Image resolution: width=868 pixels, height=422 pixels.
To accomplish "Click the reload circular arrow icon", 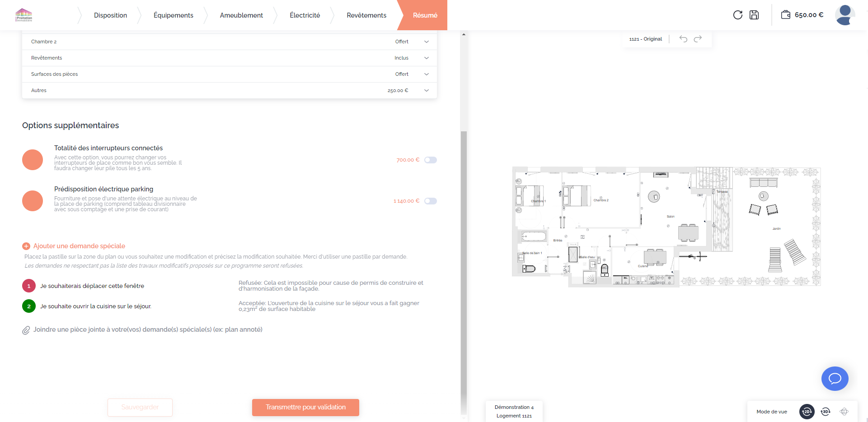I will (x=738, y=15).
